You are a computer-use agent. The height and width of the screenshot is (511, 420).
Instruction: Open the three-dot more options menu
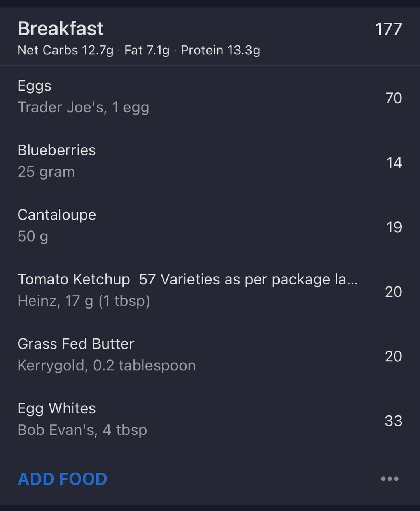pyautogui.click(x=390, y=479)
